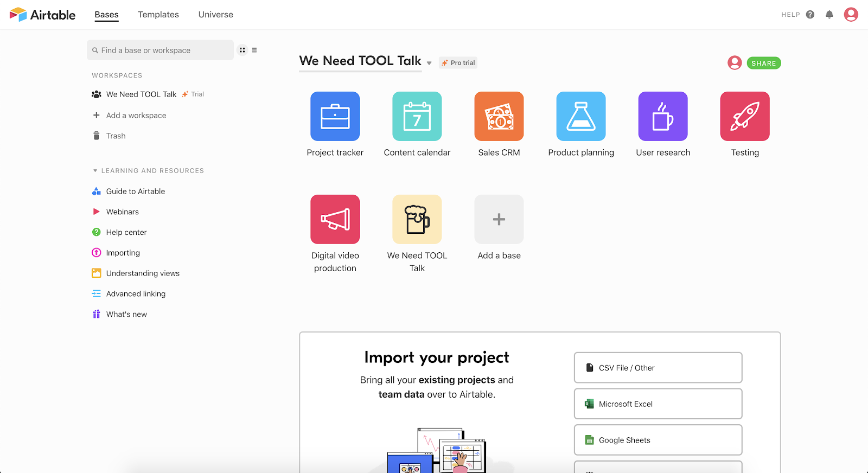Click the Trial badge in sidebar
Viewport: 868px width, 473px height.
193,94
